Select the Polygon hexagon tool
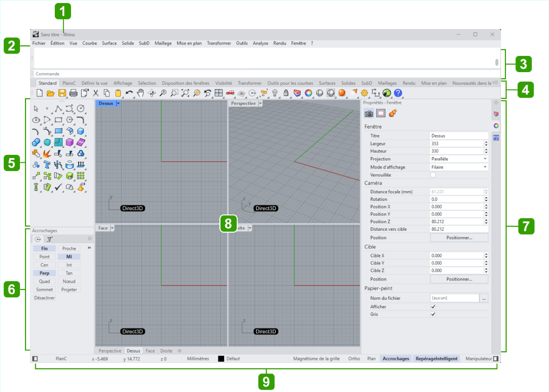This screenshot has width=549, height=392. pyautogui.click(x=69, y=120)
